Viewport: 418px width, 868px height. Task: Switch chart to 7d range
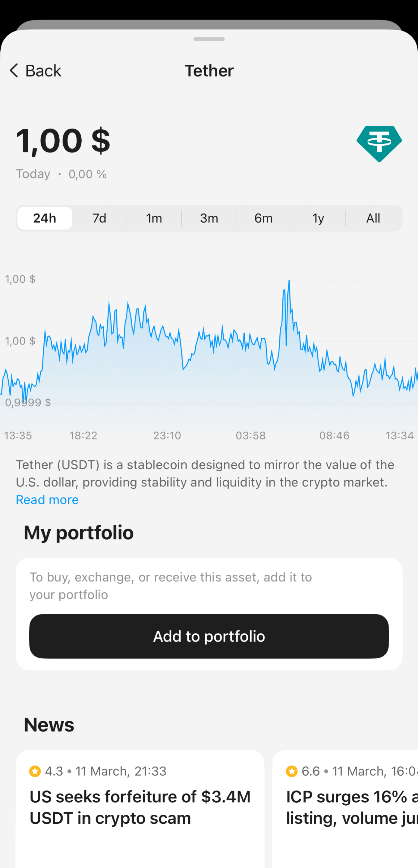pyautogui.click(x=99, y=218)
